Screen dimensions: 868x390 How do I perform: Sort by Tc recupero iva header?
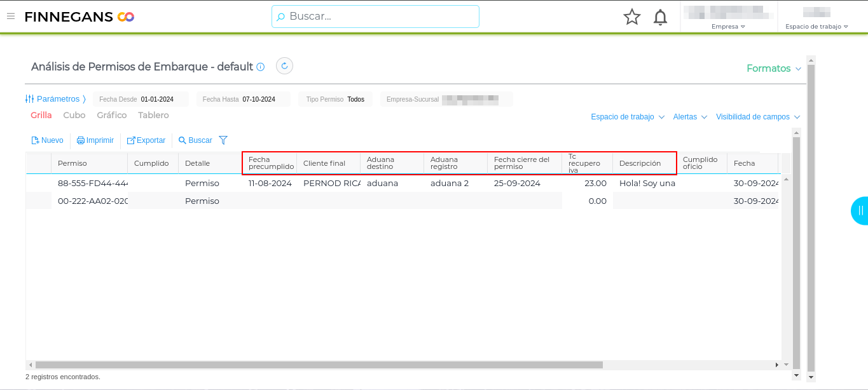(587, 163)
